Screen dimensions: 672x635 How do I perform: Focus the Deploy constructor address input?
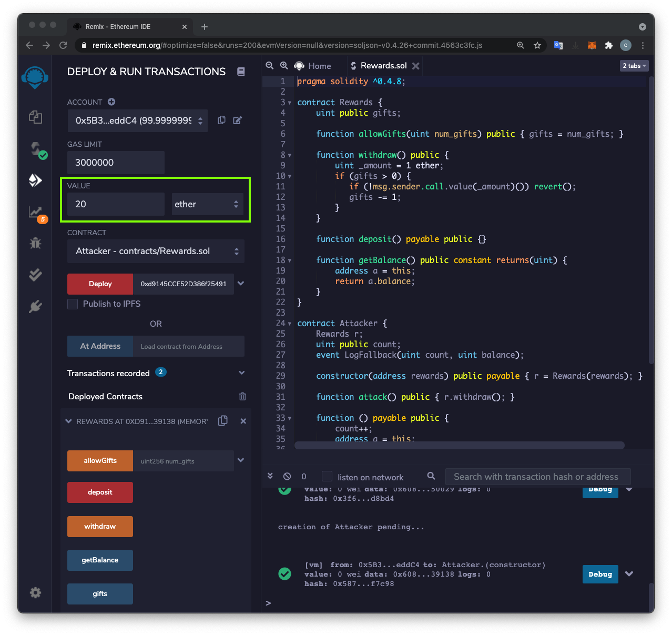(x=183, y=284)
